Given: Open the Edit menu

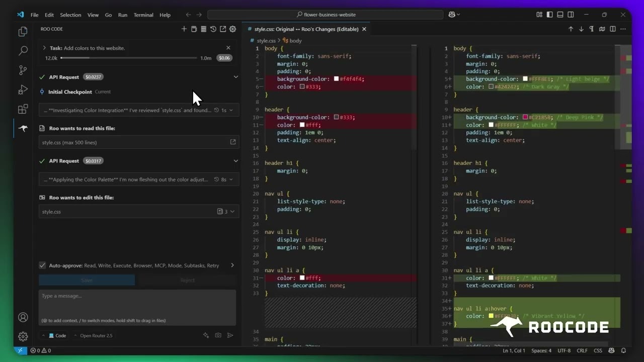Looking at the screenshot, I should (x=49, y=15).
